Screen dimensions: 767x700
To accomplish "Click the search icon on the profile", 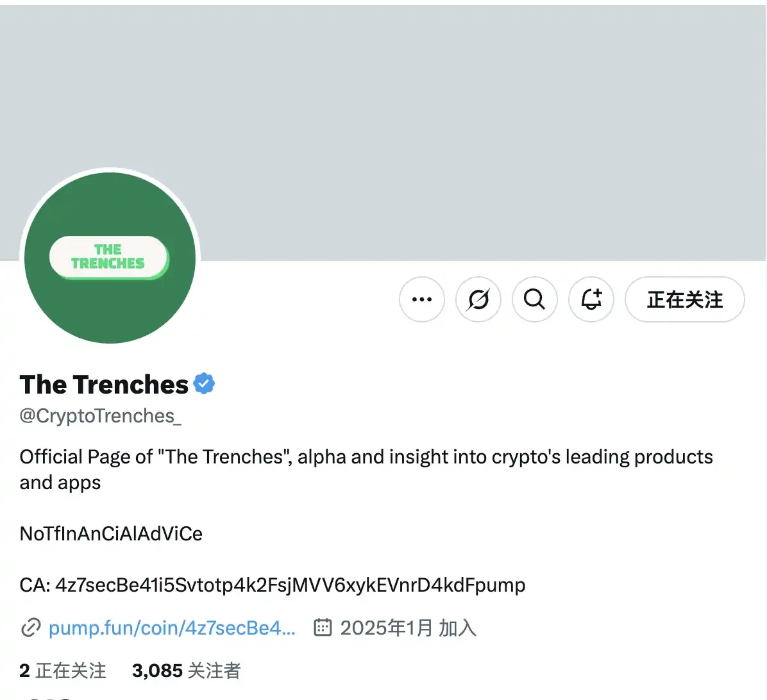I will tap(534, 299).
